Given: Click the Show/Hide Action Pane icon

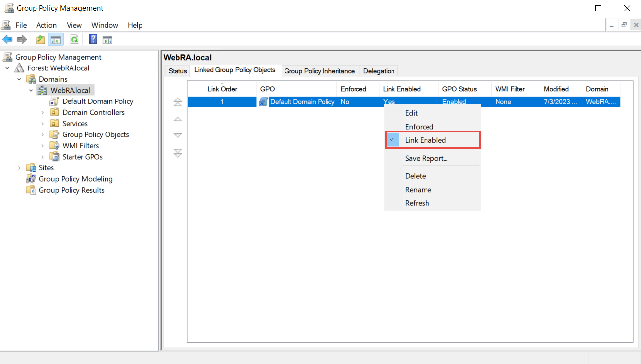Looking at the screenshot, I should coord(107,40).
